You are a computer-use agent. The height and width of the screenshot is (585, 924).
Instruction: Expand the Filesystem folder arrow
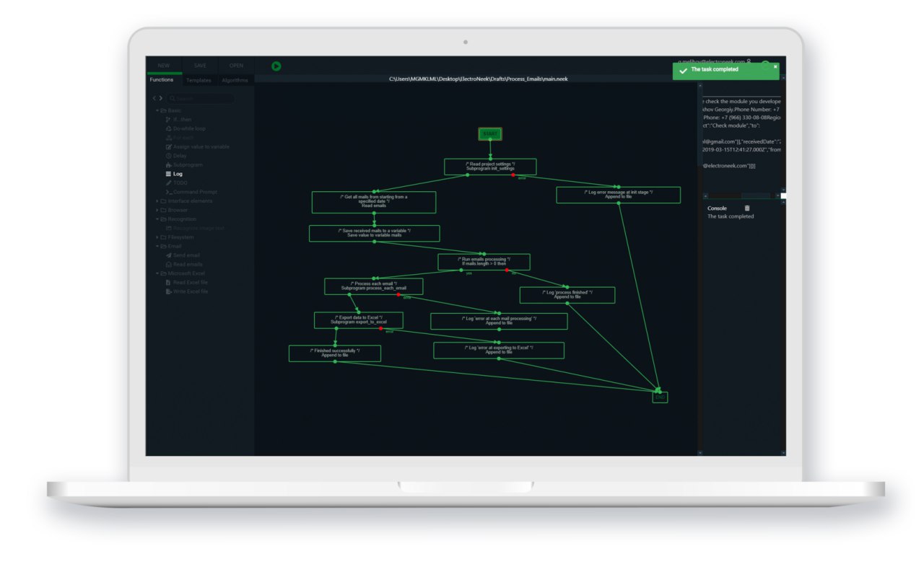click(157, 237)
